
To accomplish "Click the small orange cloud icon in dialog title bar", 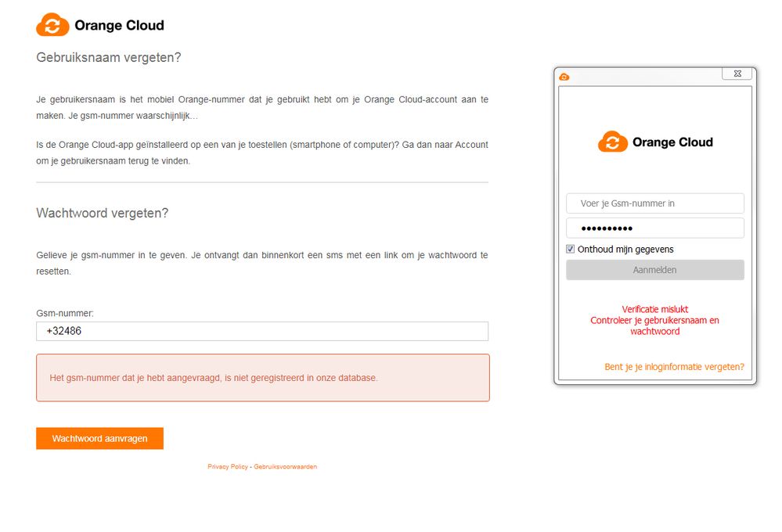I will [x=564, y=77].
